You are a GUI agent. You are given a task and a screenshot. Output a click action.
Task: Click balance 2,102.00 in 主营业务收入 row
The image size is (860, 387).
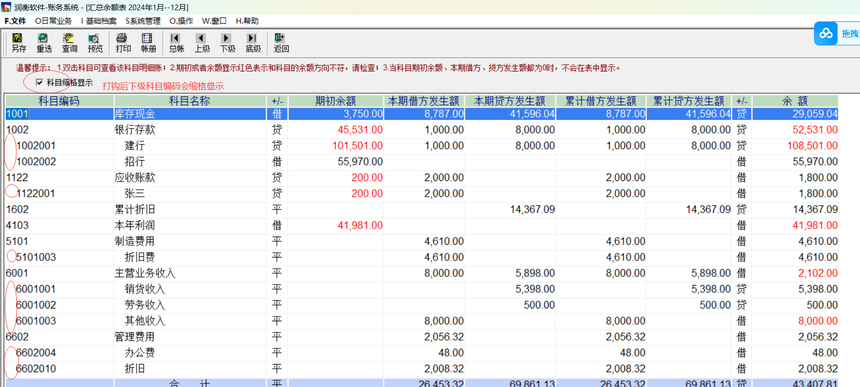(x=818, y=273)
